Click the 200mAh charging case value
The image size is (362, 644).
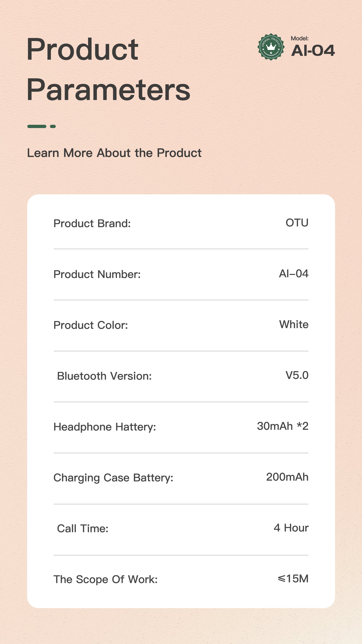click(287, 477)
